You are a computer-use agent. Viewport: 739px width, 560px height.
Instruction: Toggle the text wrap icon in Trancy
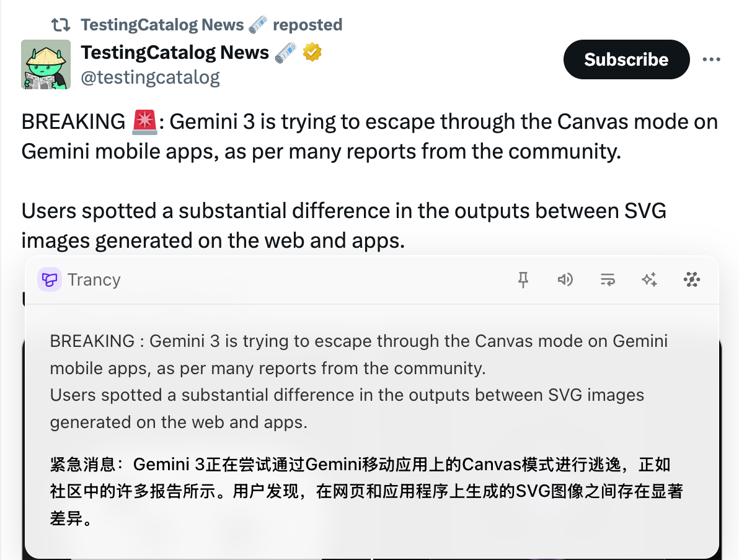tap(607, 280)
